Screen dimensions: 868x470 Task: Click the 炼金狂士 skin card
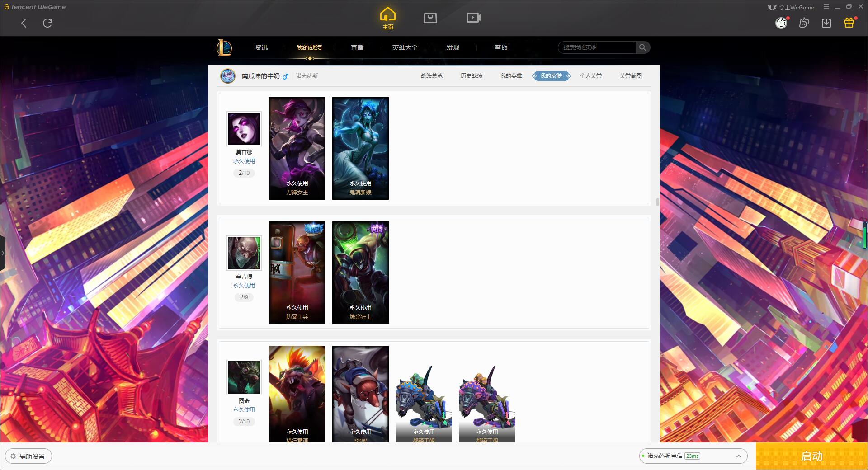360,273
